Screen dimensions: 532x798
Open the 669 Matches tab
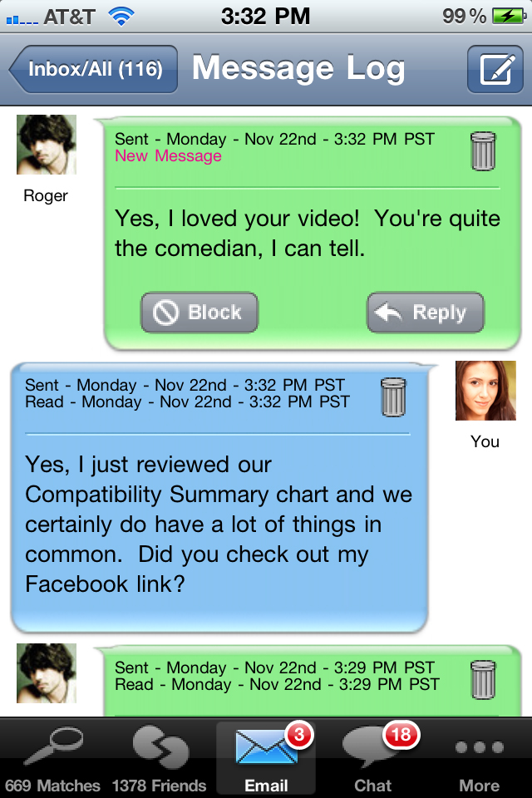53,758
